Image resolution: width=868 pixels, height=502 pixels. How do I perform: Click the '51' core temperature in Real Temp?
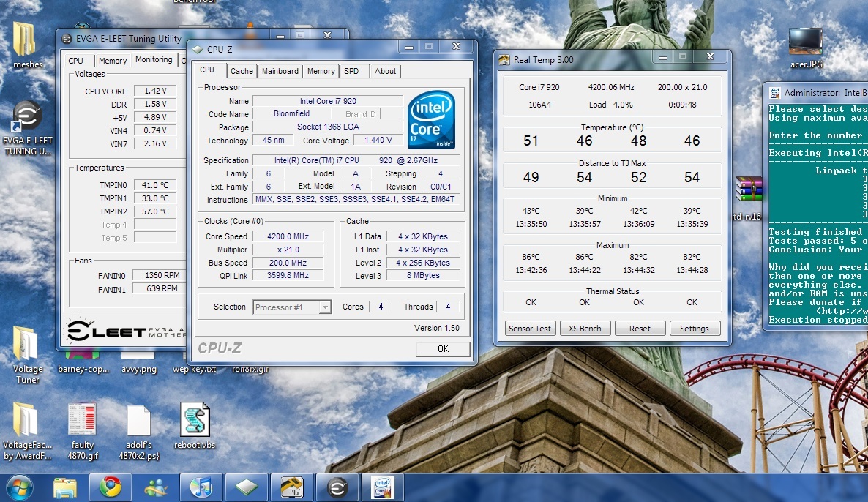coord(531,141)
